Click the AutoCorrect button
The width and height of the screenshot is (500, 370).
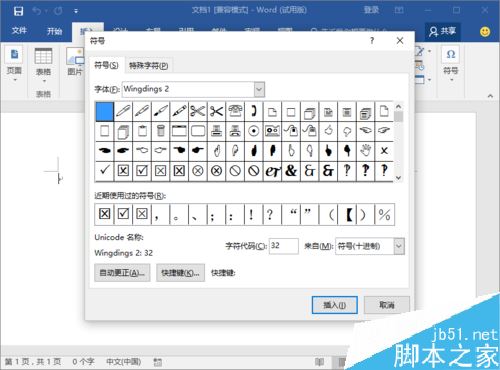(122, 273)
